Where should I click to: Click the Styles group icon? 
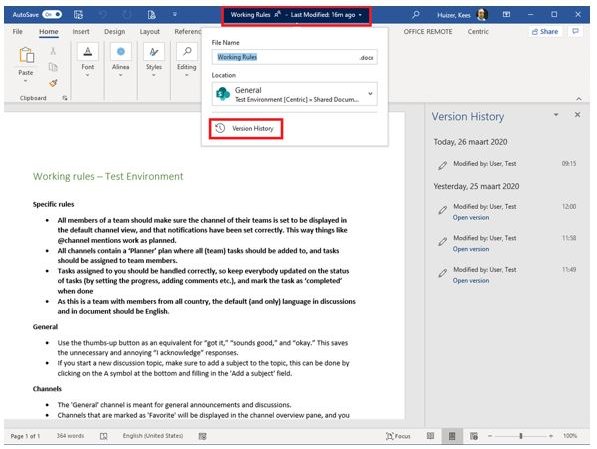(154, 52)
